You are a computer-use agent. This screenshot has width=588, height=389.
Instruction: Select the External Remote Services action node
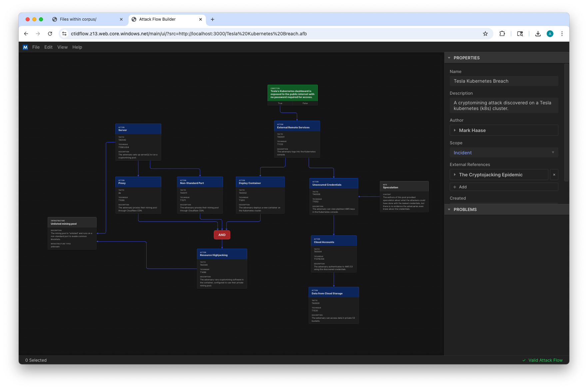(x=297, y=139)
